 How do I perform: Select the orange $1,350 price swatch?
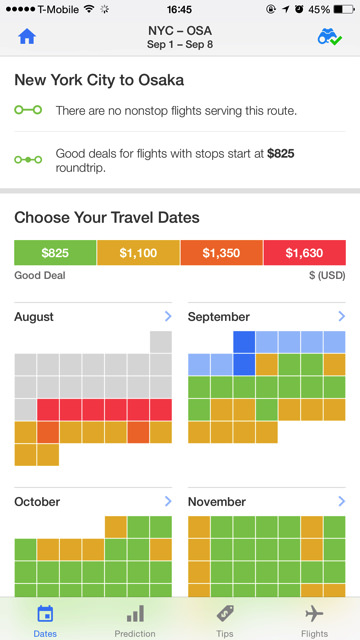click(x=222, y=253)
